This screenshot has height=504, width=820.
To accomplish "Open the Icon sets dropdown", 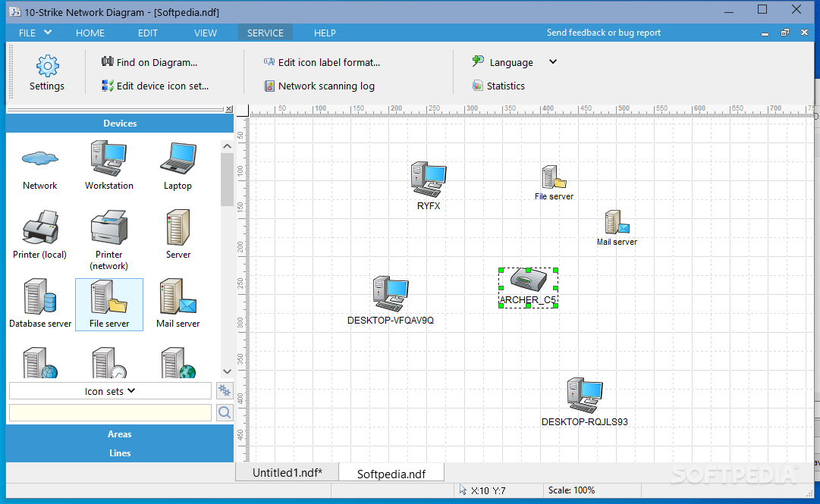I will [110, 390].
